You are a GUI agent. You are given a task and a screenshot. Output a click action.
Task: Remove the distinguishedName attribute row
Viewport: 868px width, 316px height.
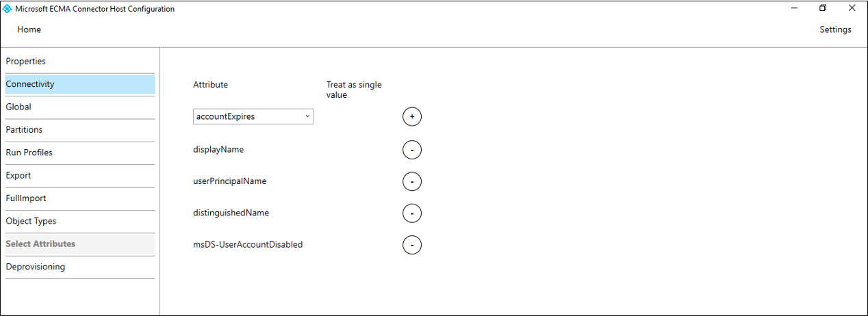coord(412,213)
